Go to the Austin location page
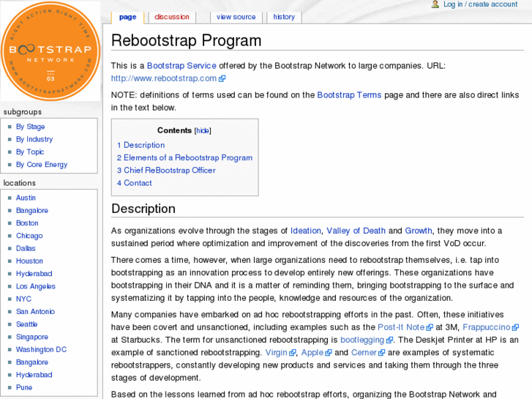This screenshot has height=399, width=532. [26, 198]
